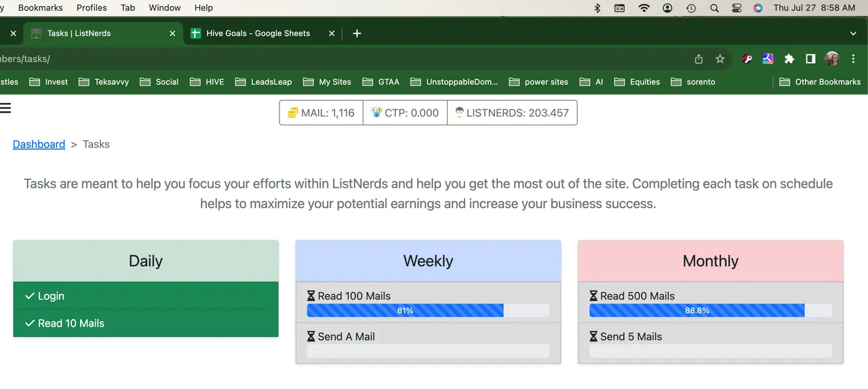Click the user account menu bar icon
Screen dimensions: 868x389
coord(668,8)
